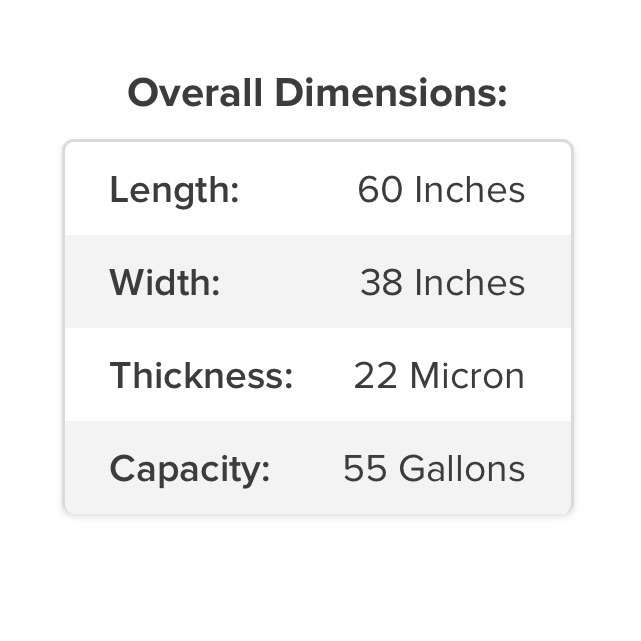Click the "Micron" unit text
The height and width of the screenshot is (641, 641).
[x=467, y=376]
